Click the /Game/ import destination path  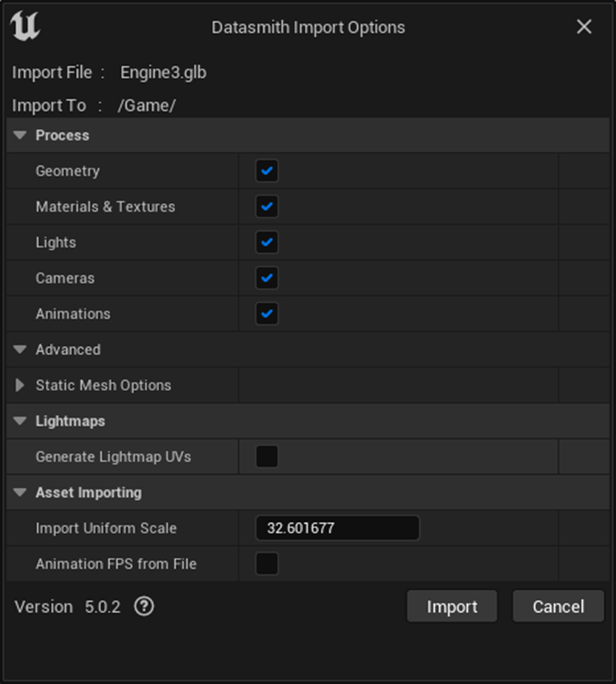tap(146, 106)
